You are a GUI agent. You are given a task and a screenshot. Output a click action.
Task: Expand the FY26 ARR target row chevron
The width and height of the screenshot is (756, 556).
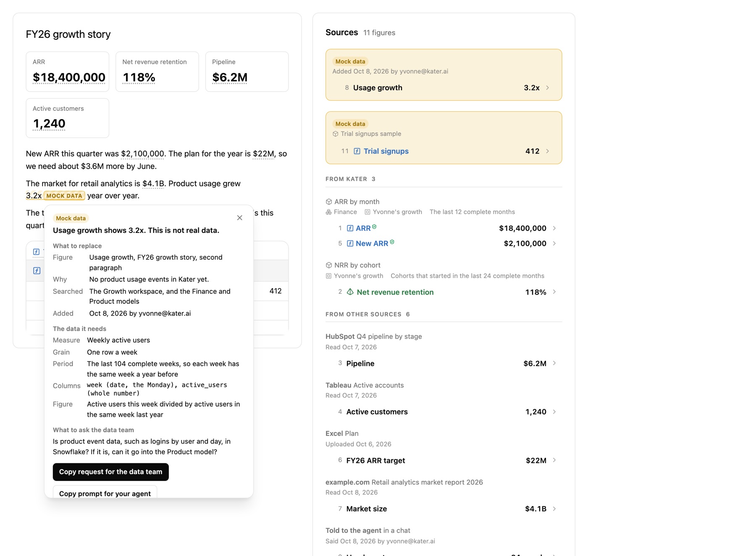554,460
